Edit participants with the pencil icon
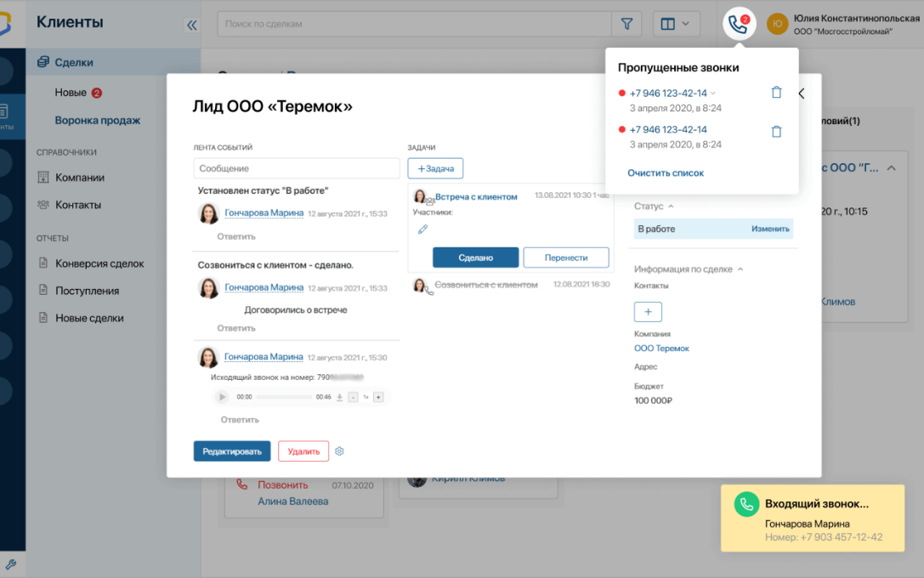The height and width of the screenshot is (578, 924). point(422,229)
